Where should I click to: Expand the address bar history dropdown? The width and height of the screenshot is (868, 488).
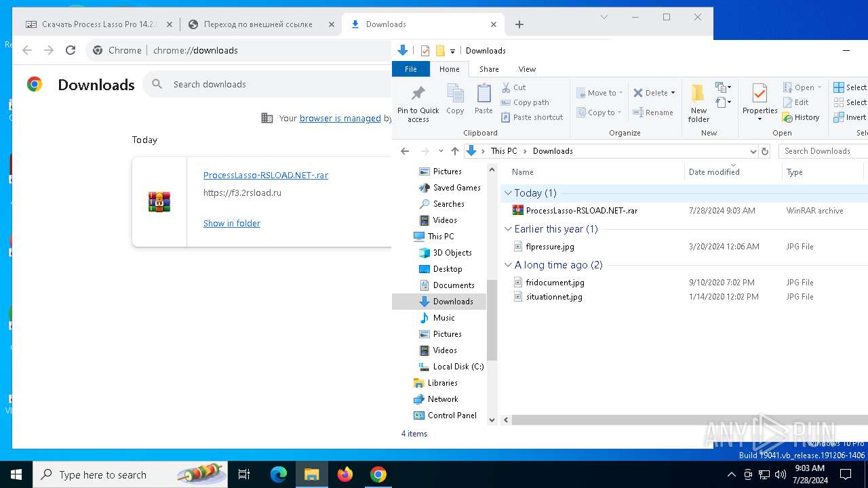753,151
